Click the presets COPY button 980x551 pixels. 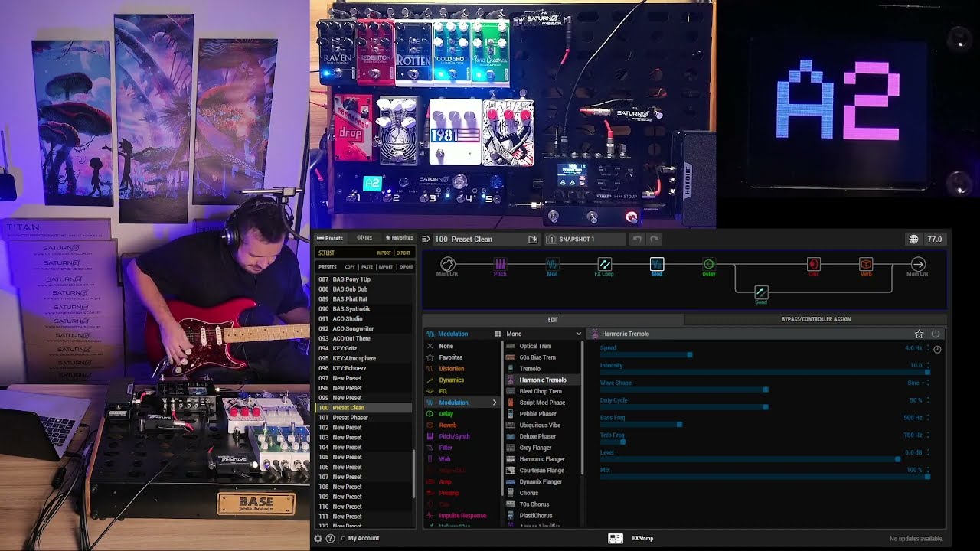[x=350, y=267]
